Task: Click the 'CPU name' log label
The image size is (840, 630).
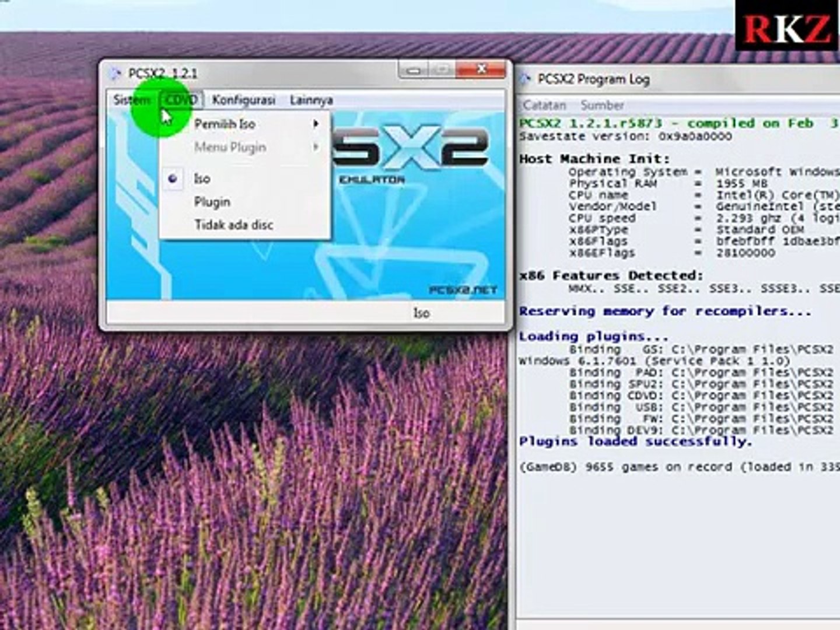Action: click(598, 195)
